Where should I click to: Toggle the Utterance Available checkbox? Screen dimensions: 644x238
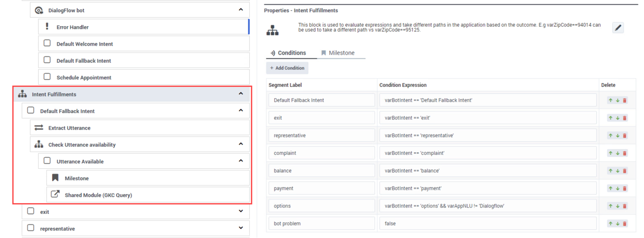click(x=47, y=161)
